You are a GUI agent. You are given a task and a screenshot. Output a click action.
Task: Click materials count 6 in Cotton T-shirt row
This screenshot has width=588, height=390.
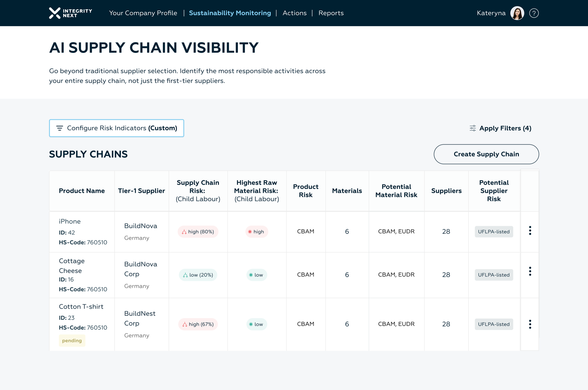tap(347, 324)
